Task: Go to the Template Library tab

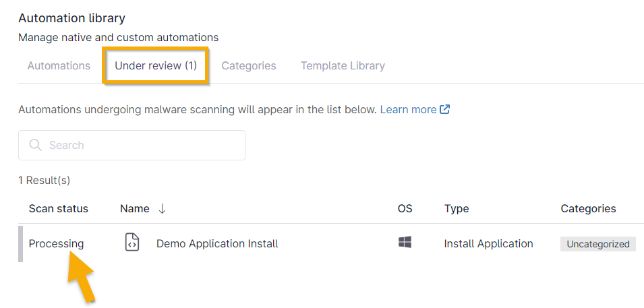Action: tap(343, 65)
